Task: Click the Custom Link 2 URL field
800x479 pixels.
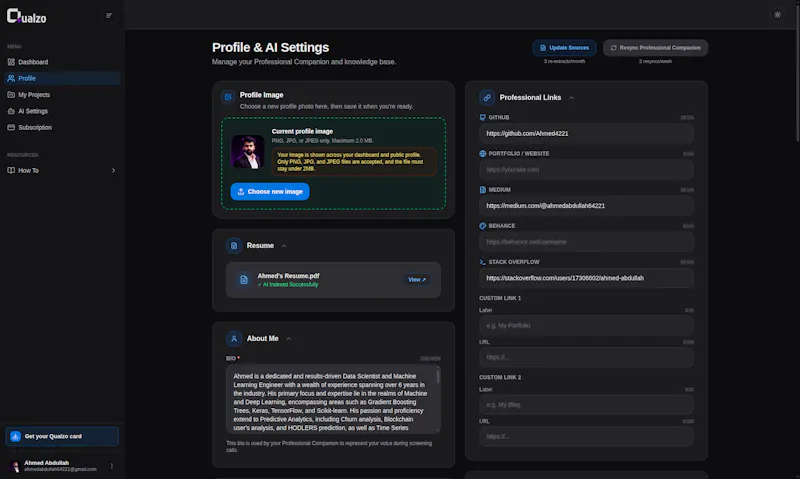Action: point(586,437)
